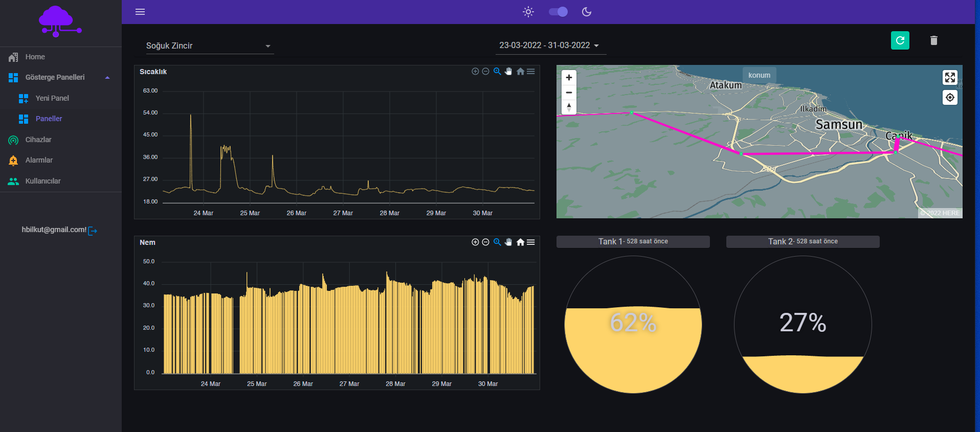Zoom out on the Sıcaklık chart
Viewport: 980px width, 432px height.
(x=486, y=72)
